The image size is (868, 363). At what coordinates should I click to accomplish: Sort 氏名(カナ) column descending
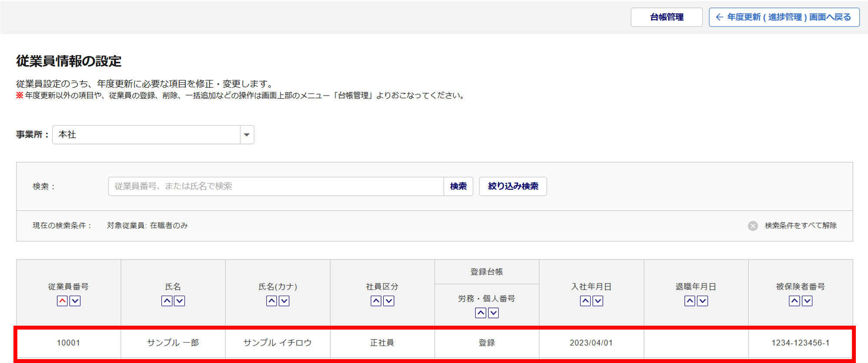pyautogui.click(x=284, y=301)
